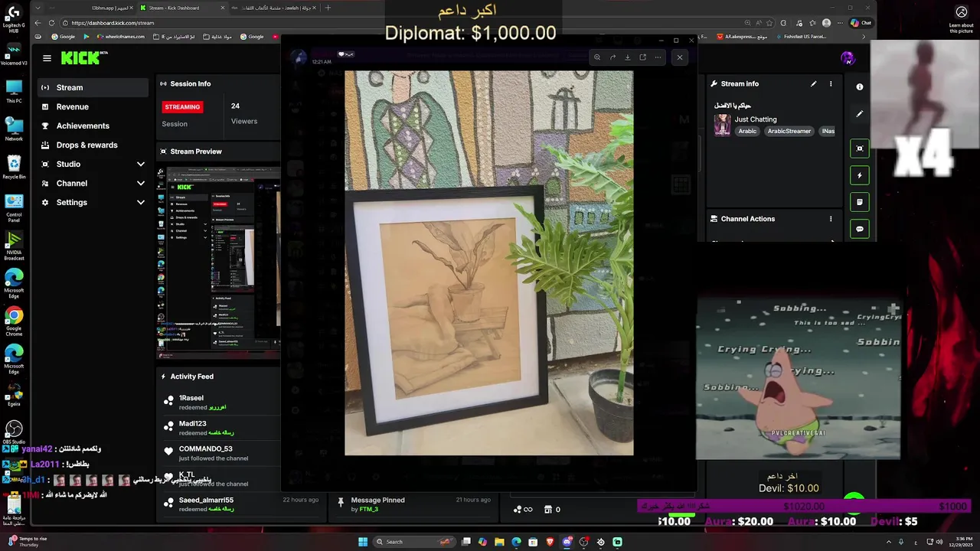
Task: Open Stream info three-dot menu
Action: pyautogui.click(x=831, y=84)
